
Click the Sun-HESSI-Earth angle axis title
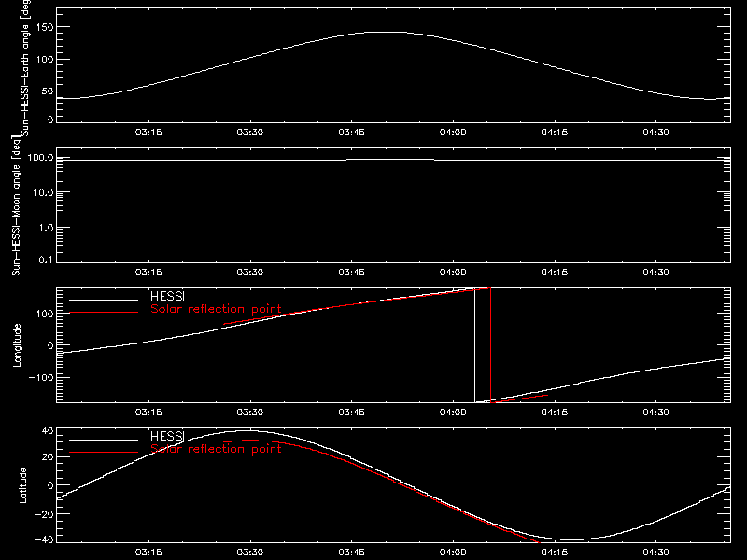(25, 68)
